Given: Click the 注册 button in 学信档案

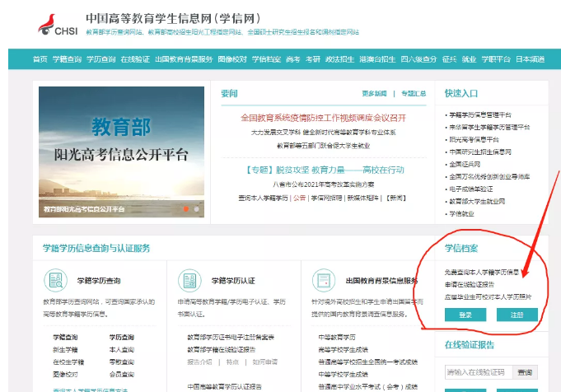Looking at the screenshot, I should click(517, 315).
